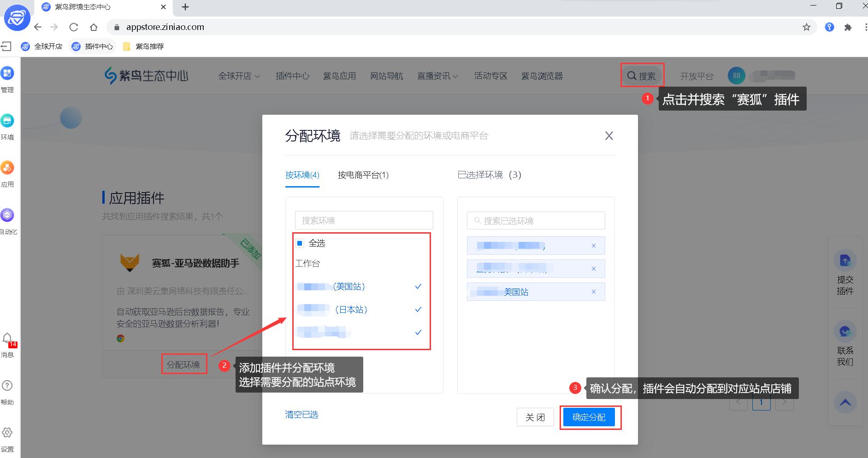Open the 紫鸟推荐 bookmark folder
This screenshot has height=458, width=868.
(x=143, y=46)
